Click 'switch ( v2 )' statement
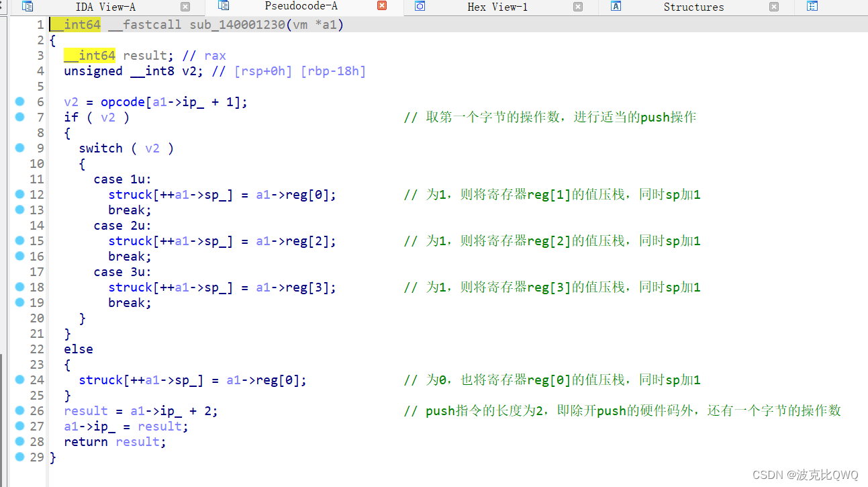Image resolution: width=868 pixels, height=487 pixels. pos(126,148)
